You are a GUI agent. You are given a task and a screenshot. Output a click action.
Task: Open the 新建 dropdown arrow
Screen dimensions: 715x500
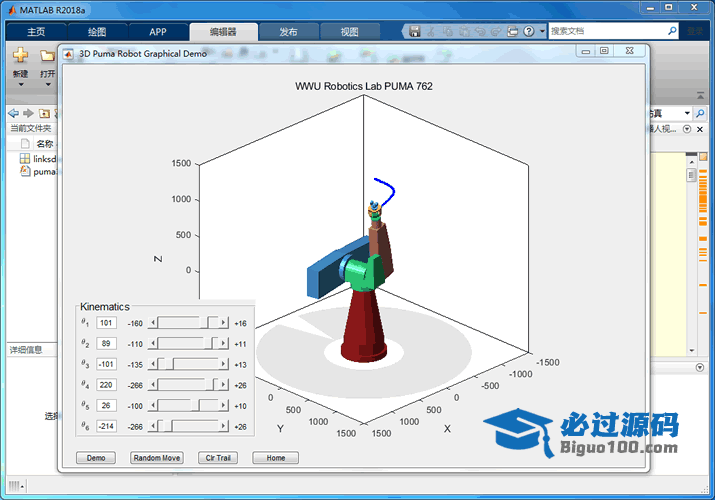coord(21,85)
